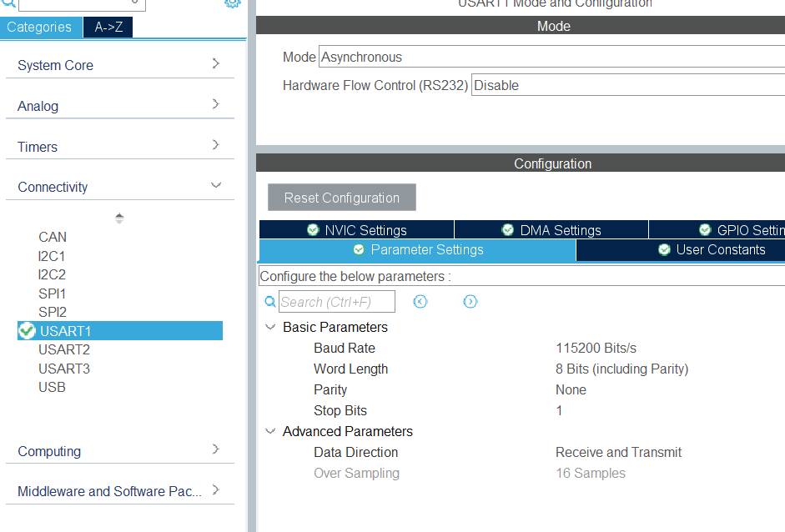785x532 pixels.
Task: Expand the Analog category
Action: click(x=215, y=105)
